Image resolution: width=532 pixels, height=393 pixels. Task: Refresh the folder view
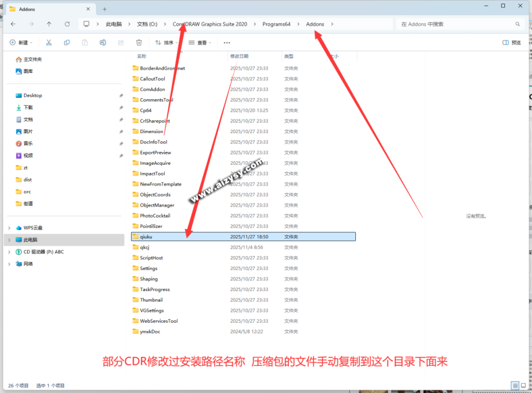(x=68, y=24)
